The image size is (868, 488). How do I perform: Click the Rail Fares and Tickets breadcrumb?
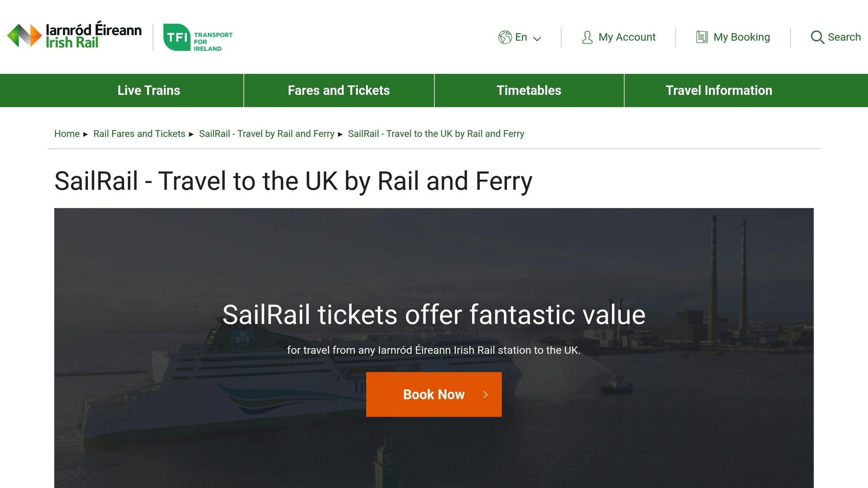tap(139, 133)
